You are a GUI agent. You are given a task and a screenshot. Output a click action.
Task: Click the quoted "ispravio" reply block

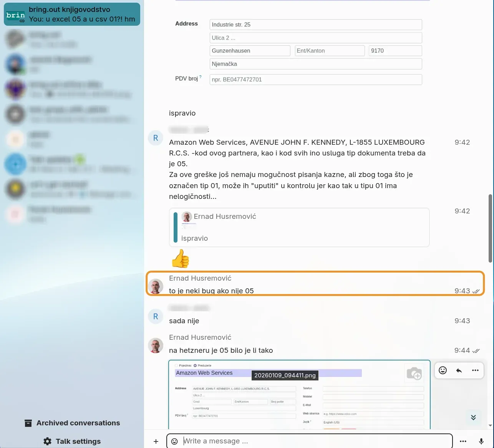pyautogui.click(x=299, y=227)
